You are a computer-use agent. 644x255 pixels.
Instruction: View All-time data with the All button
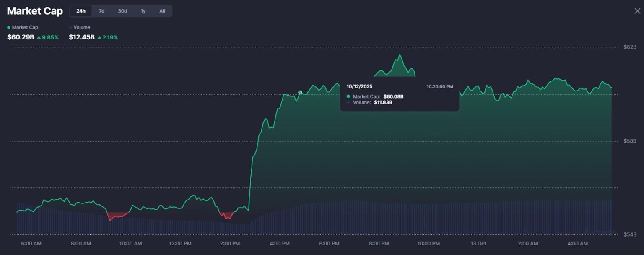pyautogui.click(x=162, y=11)
